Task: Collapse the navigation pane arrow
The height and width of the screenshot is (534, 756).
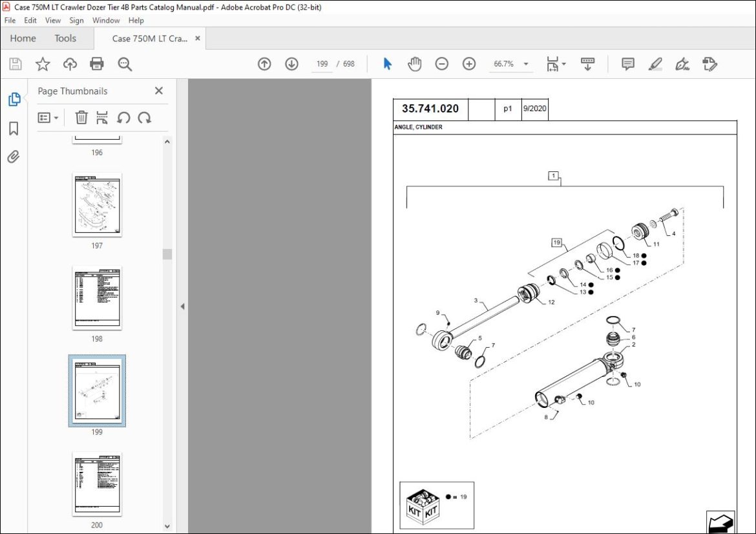Action: tap(182, 306)
